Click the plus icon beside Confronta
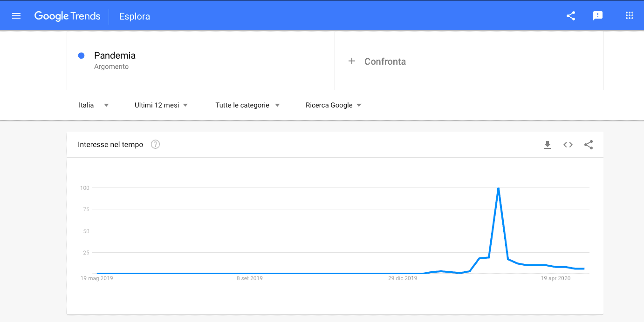 click(x=352, y=61)
